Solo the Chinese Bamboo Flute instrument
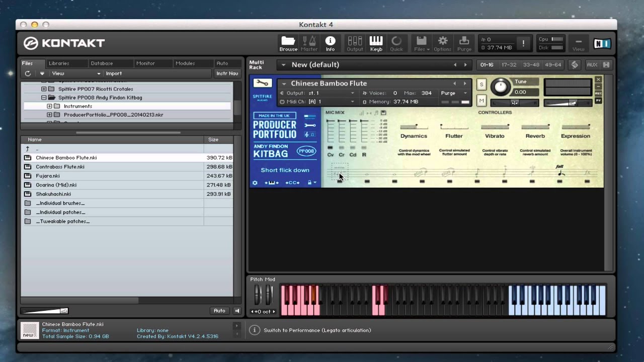 481,84
